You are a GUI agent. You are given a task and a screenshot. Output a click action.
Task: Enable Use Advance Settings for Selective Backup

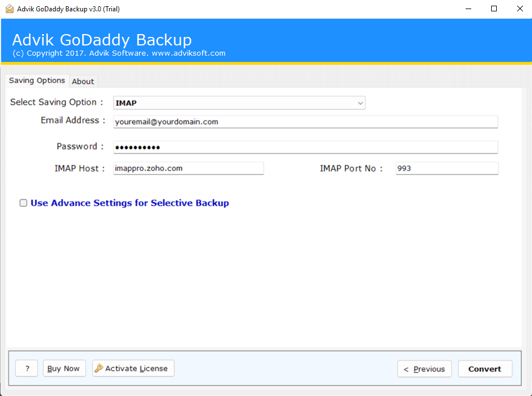23,203
